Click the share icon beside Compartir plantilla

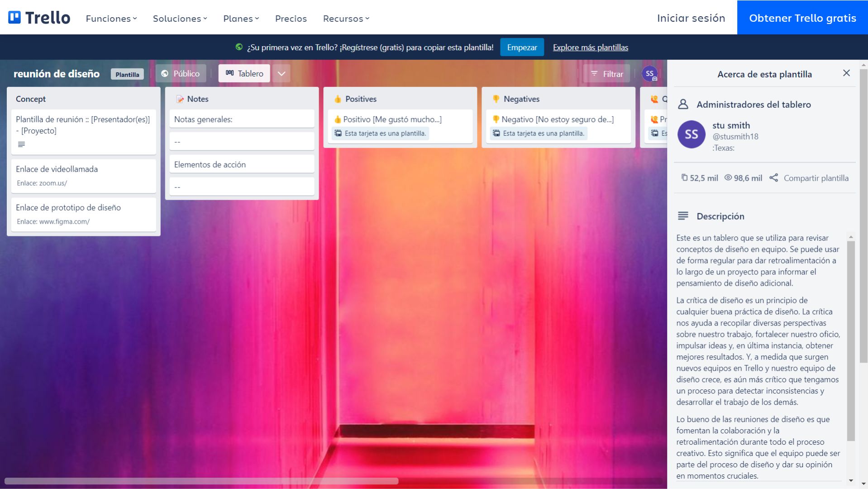pos(774,178)
